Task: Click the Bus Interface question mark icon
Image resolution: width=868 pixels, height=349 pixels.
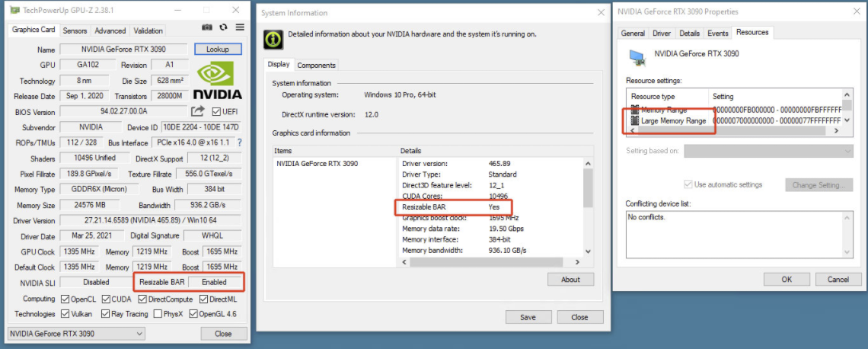Action: (240, 142)
